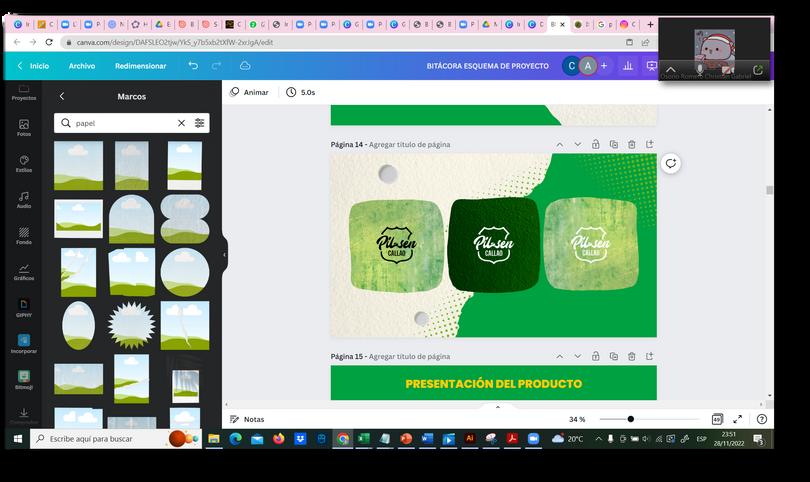The image size is (810, 482).
Task: Duplicate Página 15
Action: (x=614, y=356)
